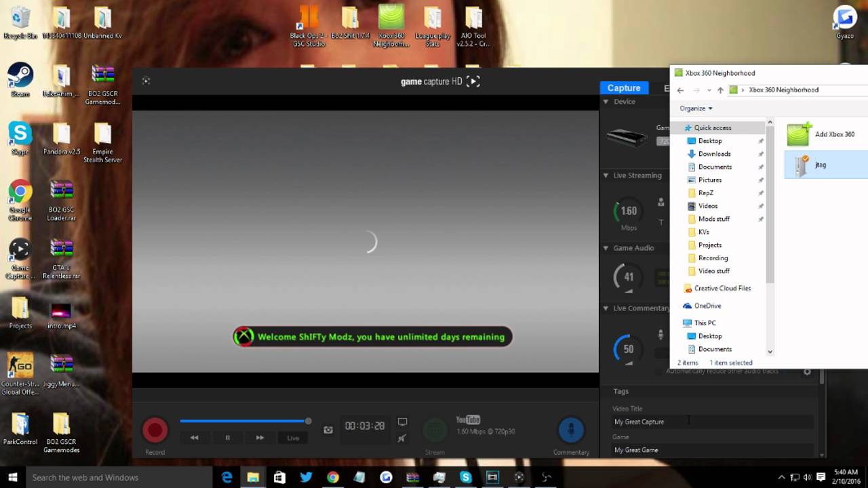The image size is (868, 488).
Task: Open the KVs folder in navigation pane
Action: tap(703, 232)
